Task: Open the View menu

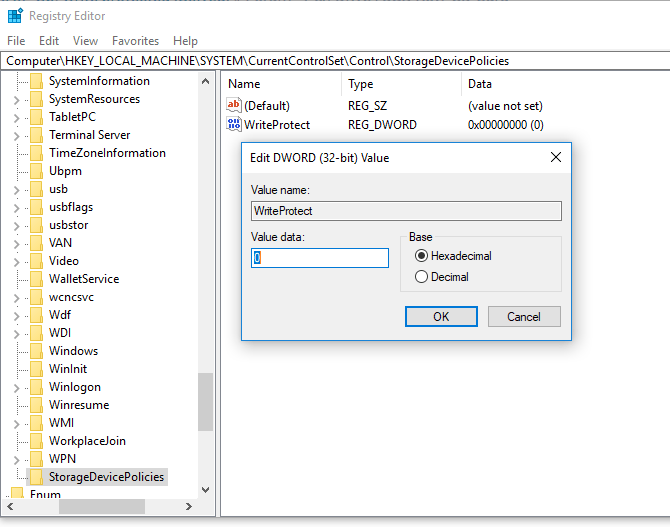Action: click(x=85, y=41)
